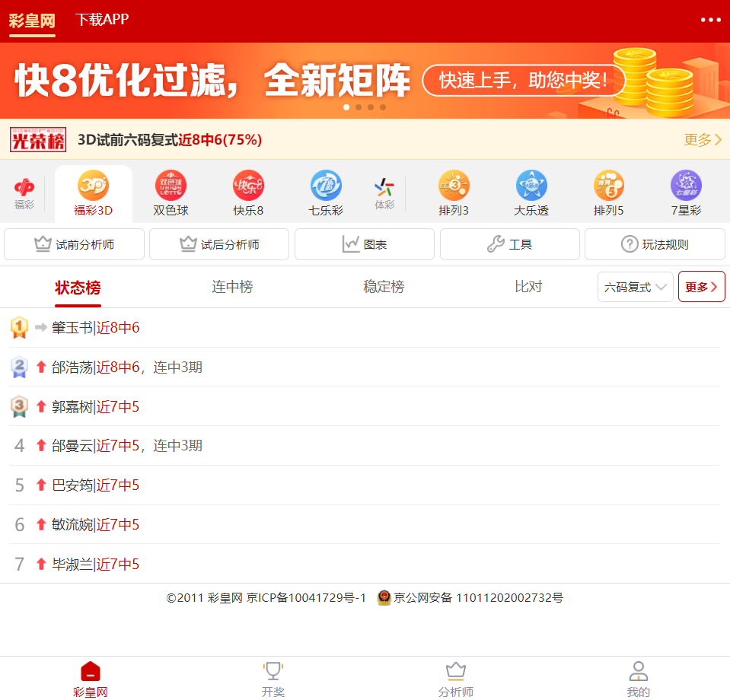Expand the 六码复式 dropdown
Viewport: 730px width, 700px height.
tap(636, 287)
